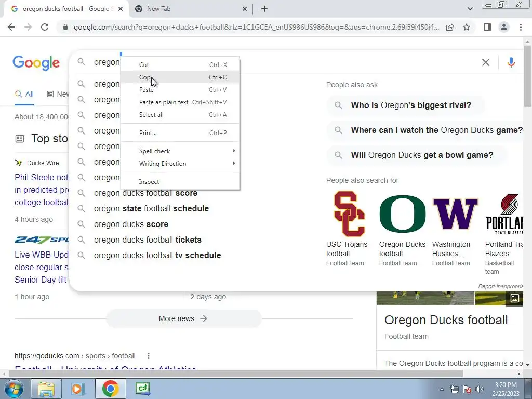Open goducks.com result options dots
The width and height of the screenshot is (532, 399).
coord(148,356)
